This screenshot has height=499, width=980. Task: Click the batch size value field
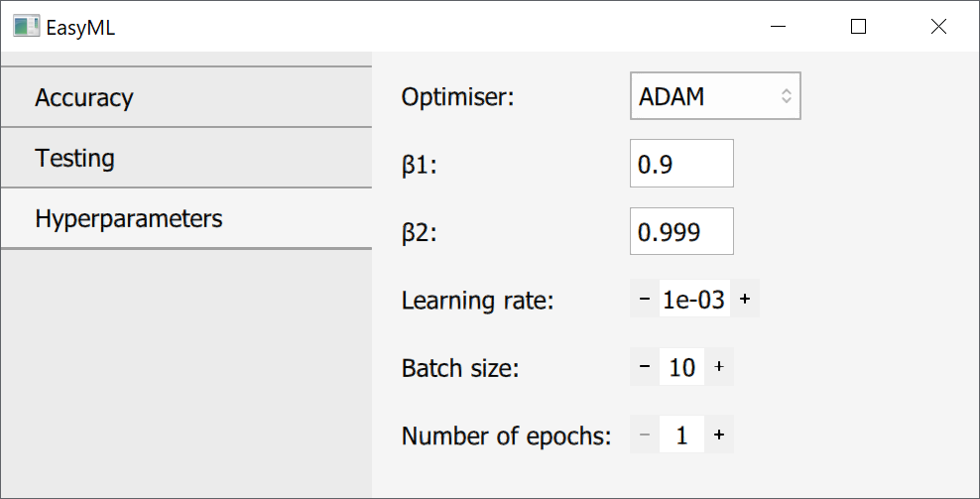(x=682, y=367)
